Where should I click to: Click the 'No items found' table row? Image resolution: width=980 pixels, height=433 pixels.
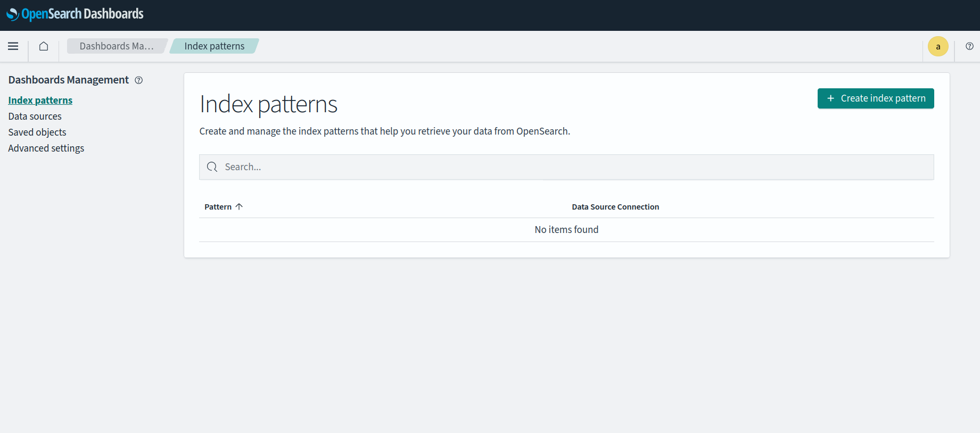click(566, 230)
